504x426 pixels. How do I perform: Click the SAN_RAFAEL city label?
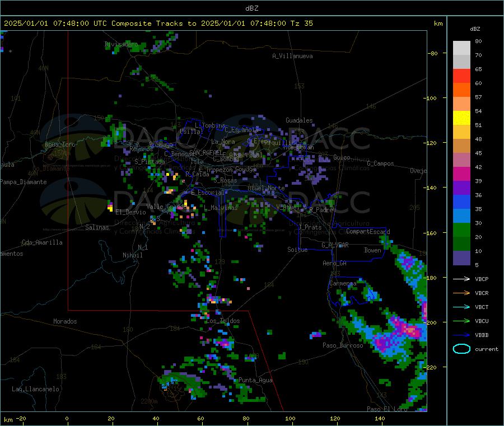[204, 152]
